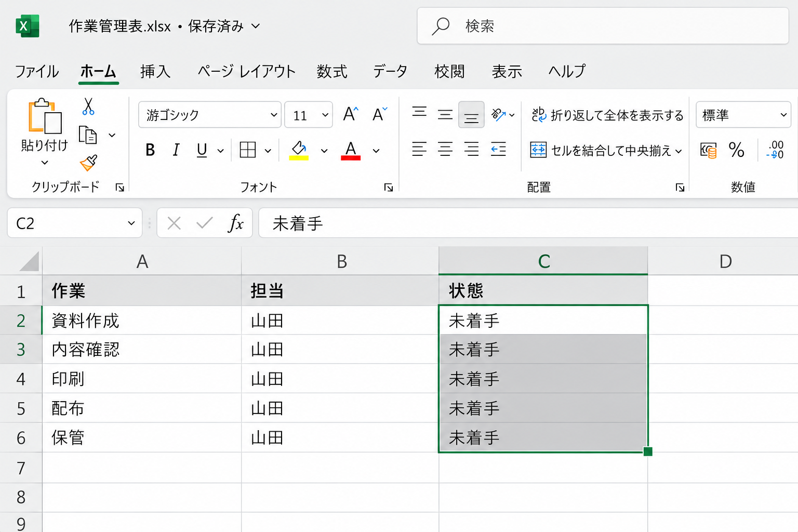The width and height of the screenshot is (798, 532).
Task: Toggle italic formatting
Action: [176, 150]
